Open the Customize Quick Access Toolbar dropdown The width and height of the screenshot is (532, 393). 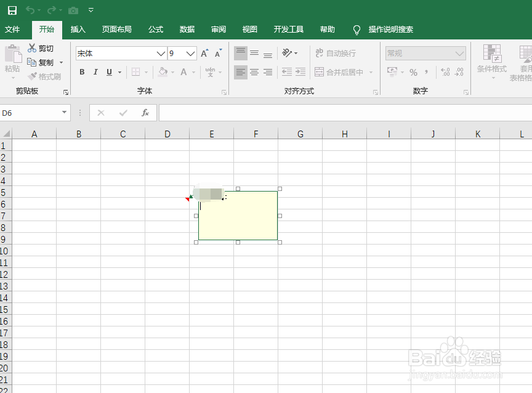91,10
